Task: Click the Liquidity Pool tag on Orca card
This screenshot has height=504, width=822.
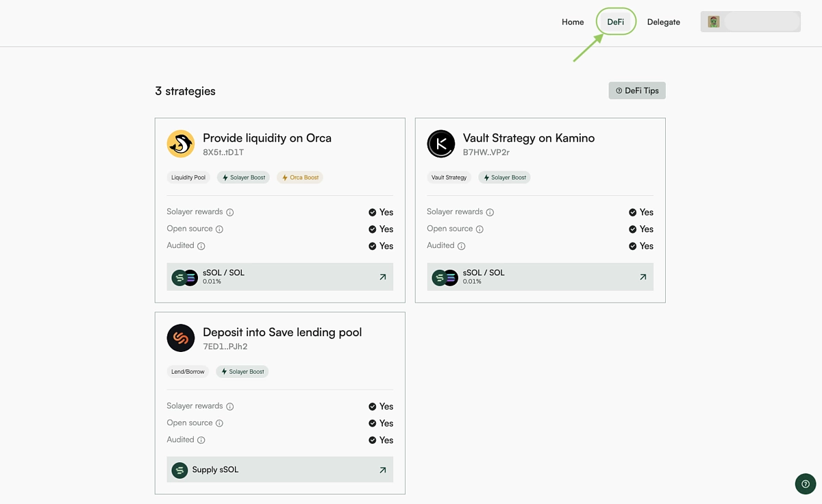Action: [x=188, y=177]
